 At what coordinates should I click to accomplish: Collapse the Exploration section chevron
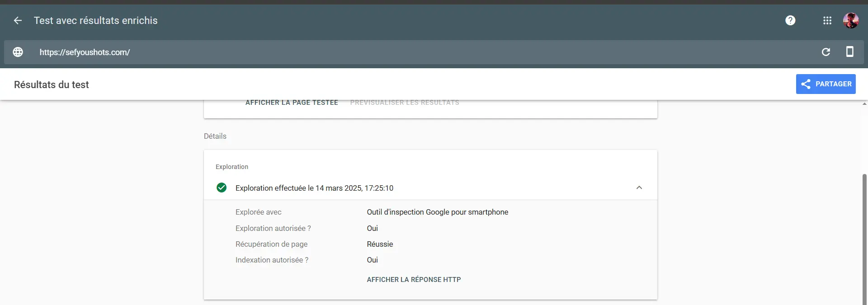coord(639,188)
